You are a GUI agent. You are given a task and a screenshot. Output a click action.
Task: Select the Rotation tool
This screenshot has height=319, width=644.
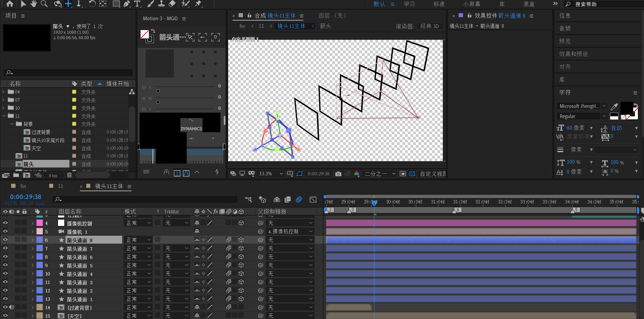coord(92,4)
